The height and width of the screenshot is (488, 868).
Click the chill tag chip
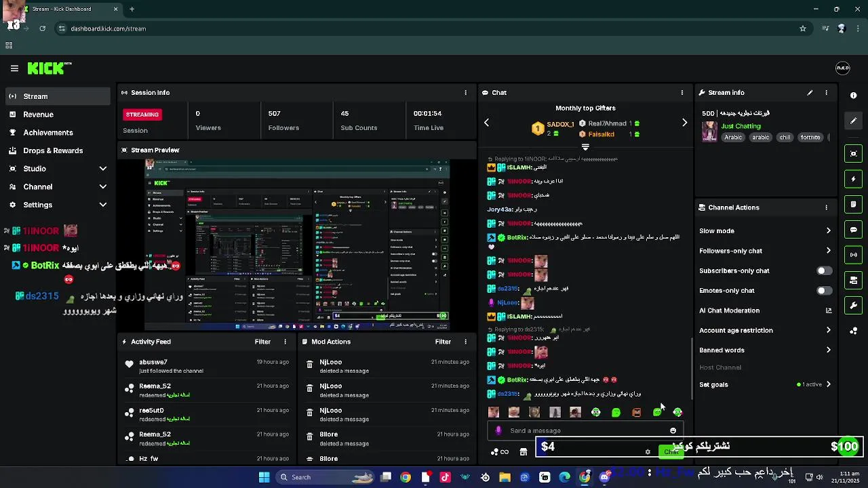click(785, 138)
